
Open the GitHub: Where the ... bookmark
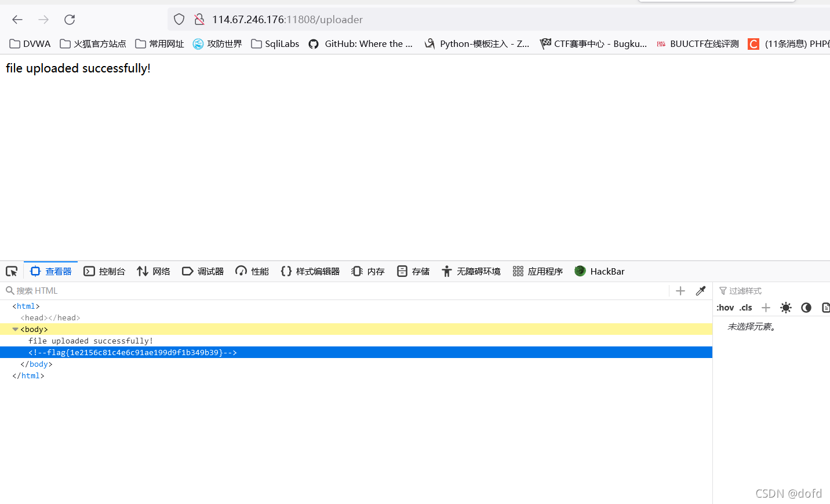coord(361,44)
